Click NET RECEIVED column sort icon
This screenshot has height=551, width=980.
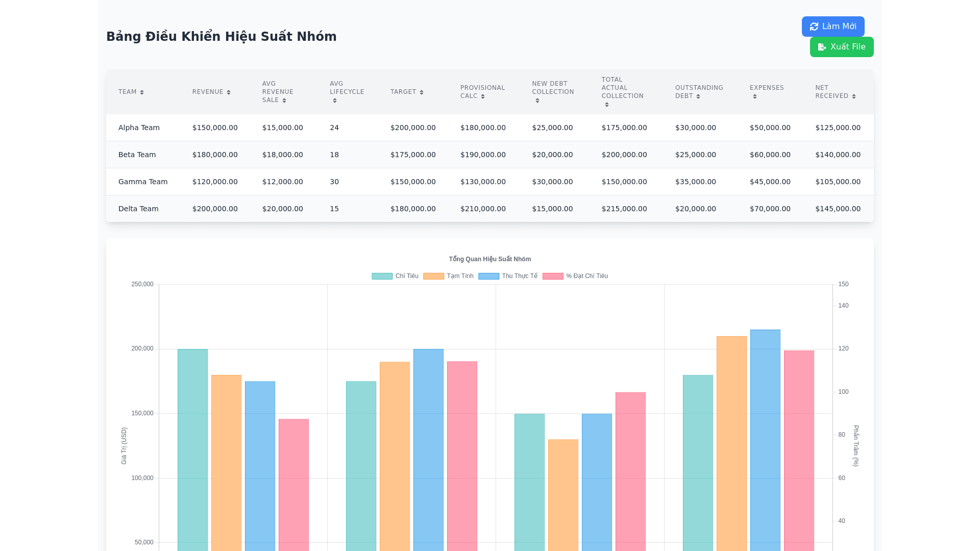pyautogui.click(x=854, y=96)
